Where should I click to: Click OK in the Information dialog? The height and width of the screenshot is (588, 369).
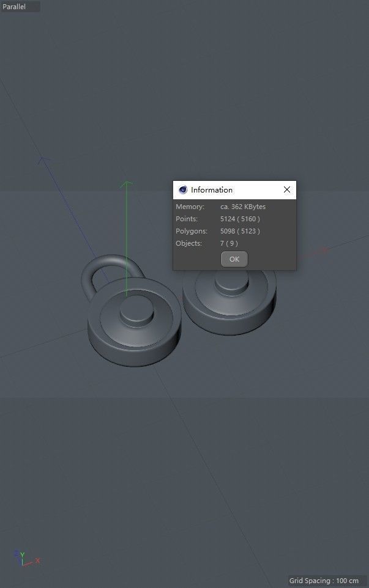tap(234, 259)
